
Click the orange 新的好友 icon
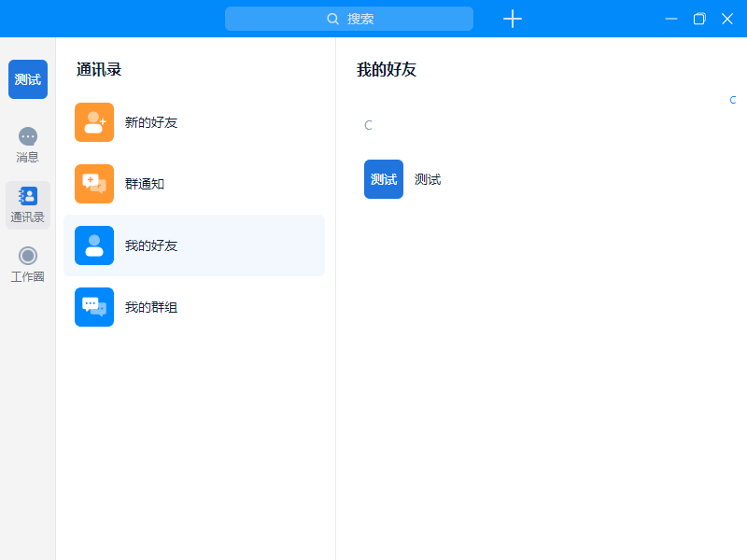pos(94,122)
